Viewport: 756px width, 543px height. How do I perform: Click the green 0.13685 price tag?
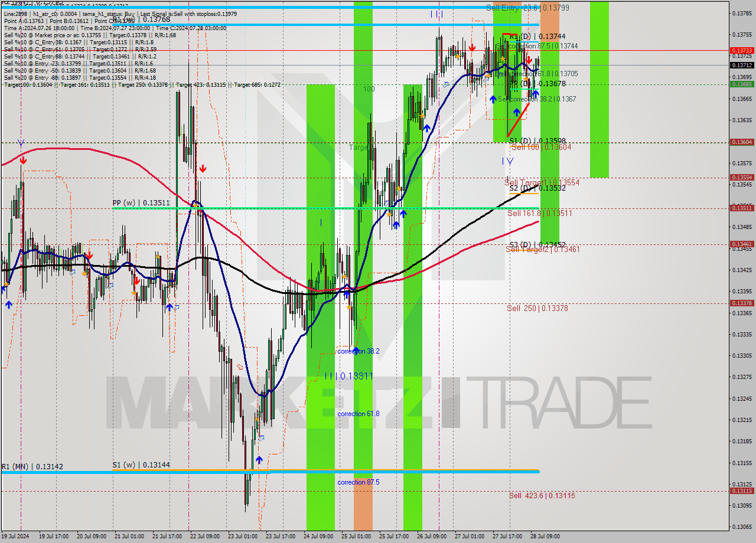[x=742, y=84]
